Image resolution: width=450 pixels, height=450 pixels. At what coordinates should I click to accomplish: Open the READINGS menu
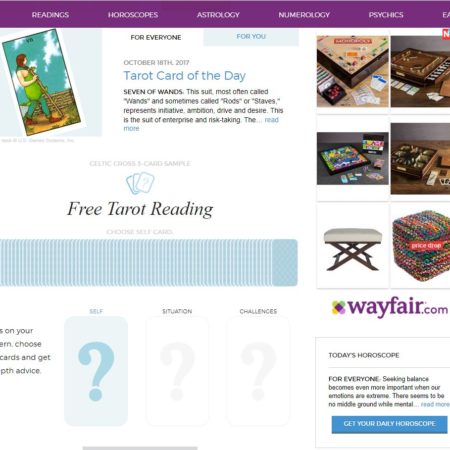(50, 15)
